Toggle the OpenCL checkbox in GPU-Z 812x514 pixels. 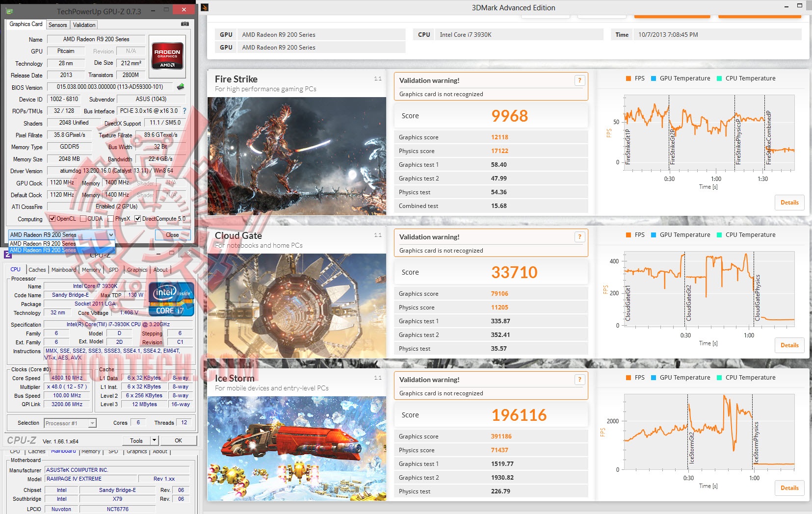52,219
